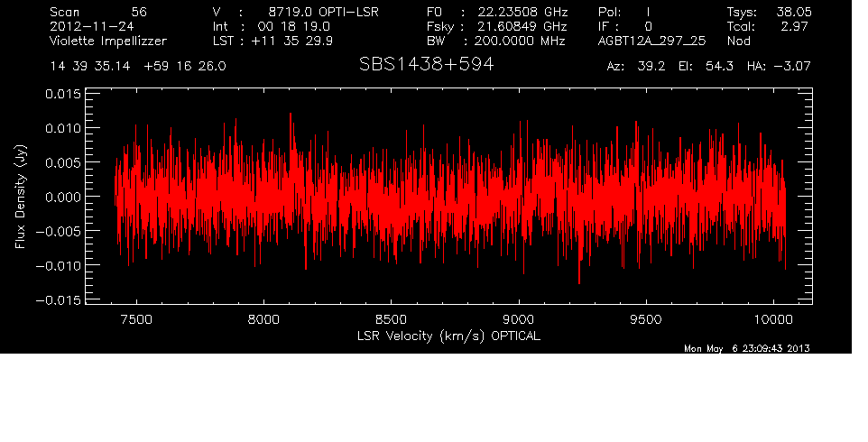Click coordinates 14 39 35.14 +59 16 26.0
The image size is (868, 442).
pyautogui.click(x=138, y=67)
